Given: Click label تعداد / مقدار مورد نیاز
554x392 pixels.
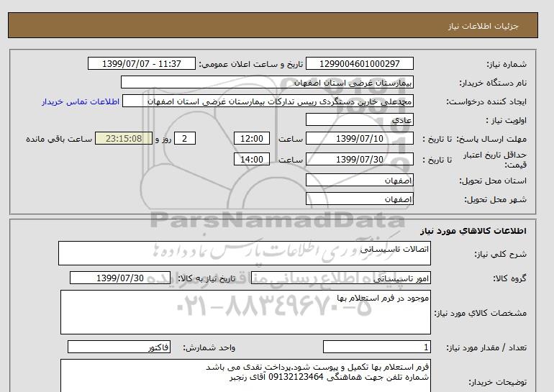Looking at the screenshot, I should (486, 347).
